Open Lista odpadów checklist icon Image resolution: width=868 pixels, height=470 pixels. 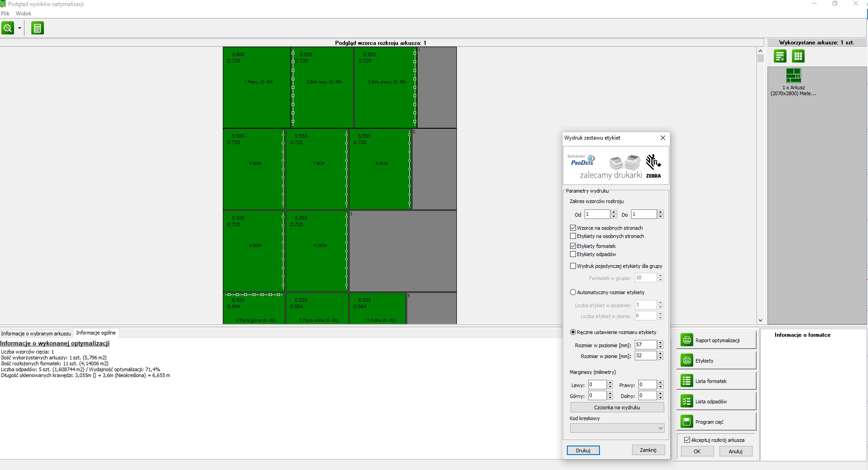coord(687,401)
